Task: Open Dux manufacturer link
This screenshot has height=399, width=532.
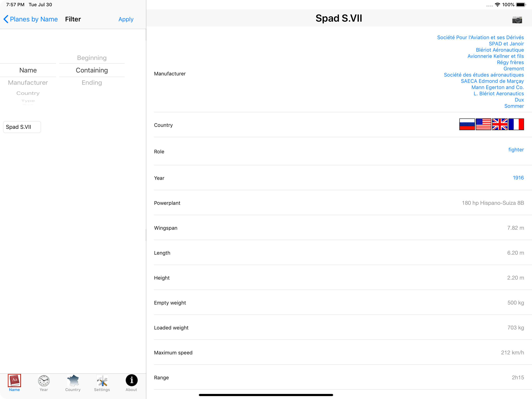Action: tap(519, 100)
